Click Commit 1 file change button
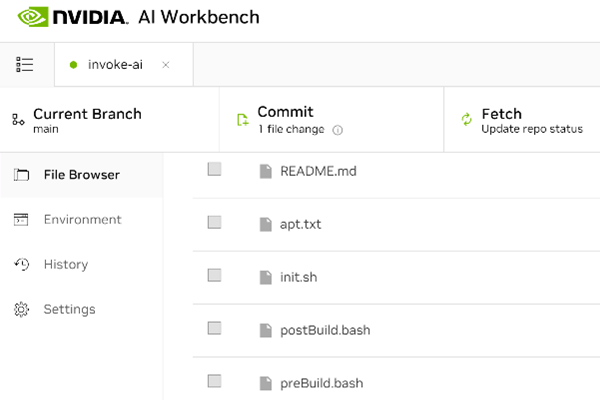Viewport: 600px width, 400px height. 331,120
